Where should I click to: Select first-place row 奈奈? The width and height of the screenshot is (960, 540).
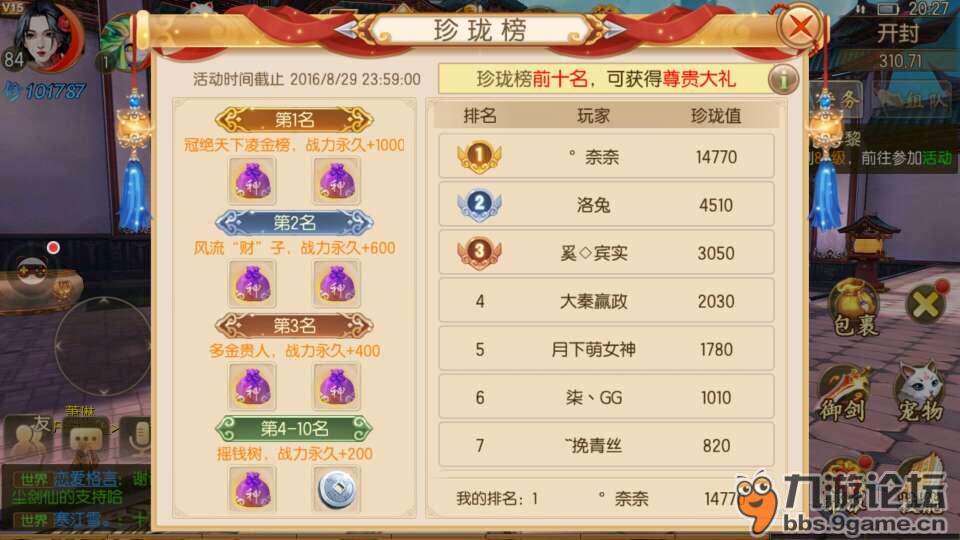[606, 157]
